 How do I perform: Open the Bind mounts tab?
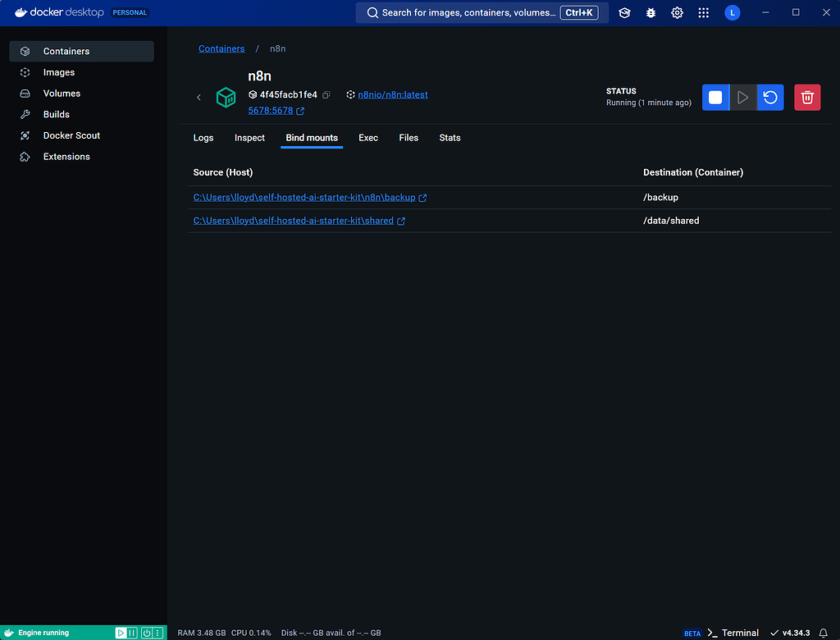pos(311,138)
